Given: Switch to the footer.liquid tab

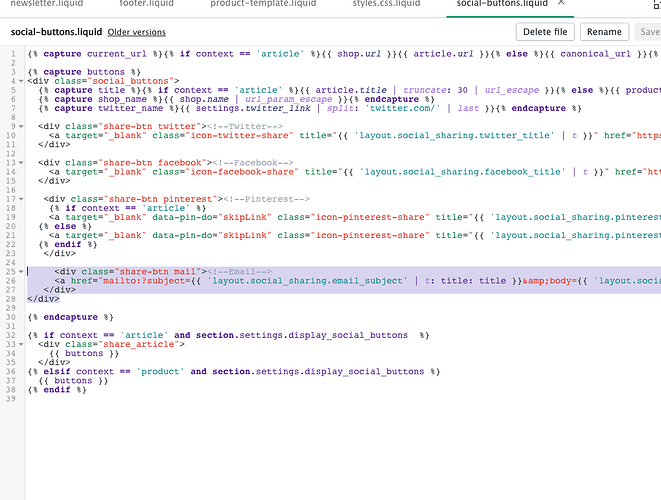Looking at the screenshot, I should pos(146,3).
